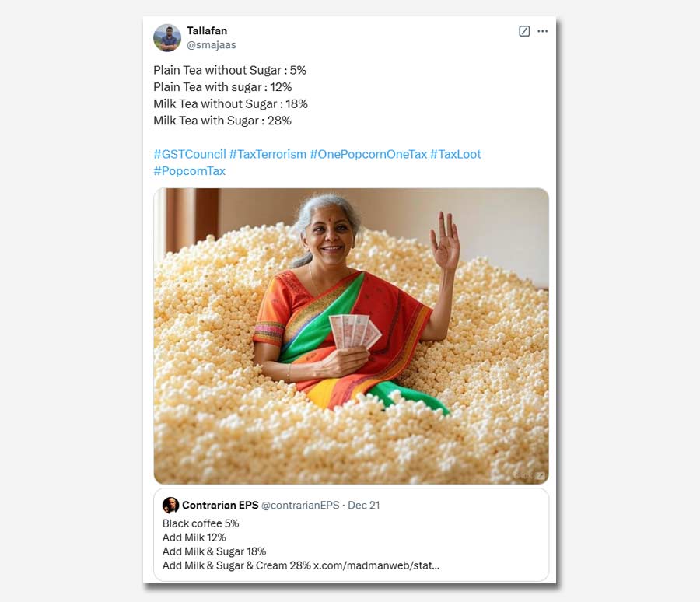This screenshot has width=700, height=602.
Task: Click the line Add Milk & Sugar 18%
Action: [x=215, y=551]
